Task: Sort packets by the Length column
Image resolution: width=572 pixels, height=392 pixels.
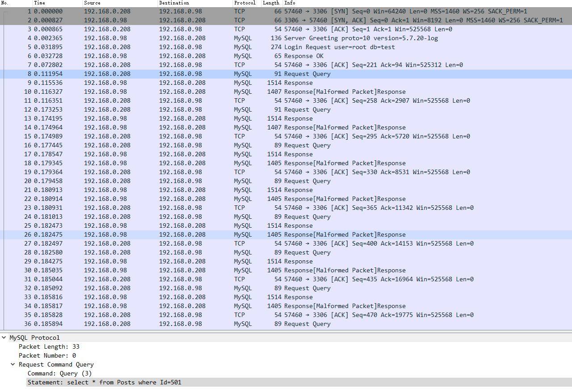Action: pyautogui.click(x=270, y=3)
